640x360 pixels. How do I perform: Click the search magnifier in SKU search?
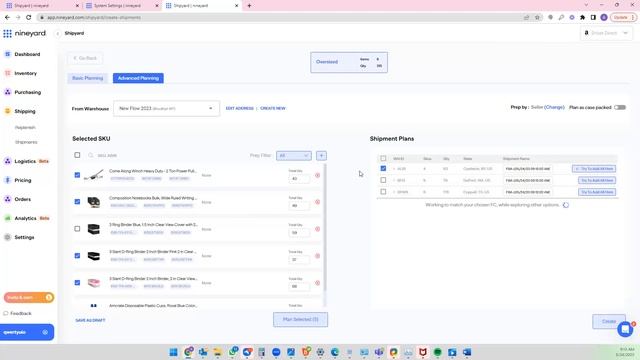click(91, 156)
